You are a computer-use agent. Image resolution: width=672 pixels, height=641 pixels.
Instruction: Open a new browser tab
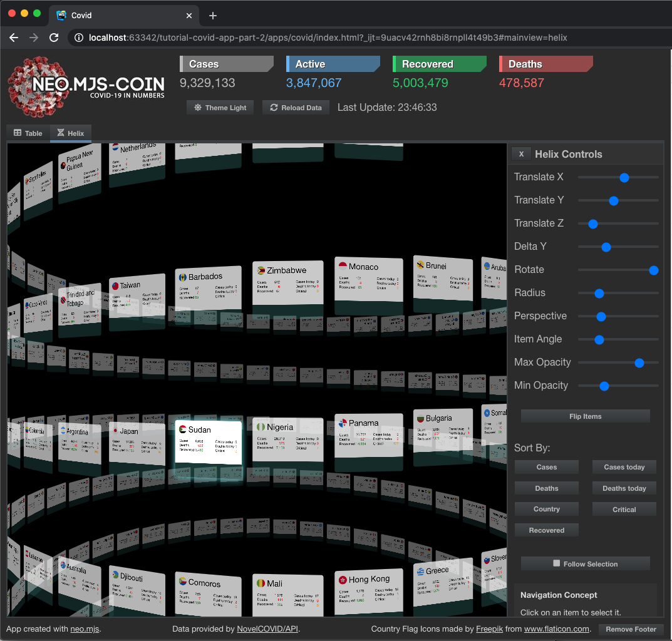click(x=214, y=14)
